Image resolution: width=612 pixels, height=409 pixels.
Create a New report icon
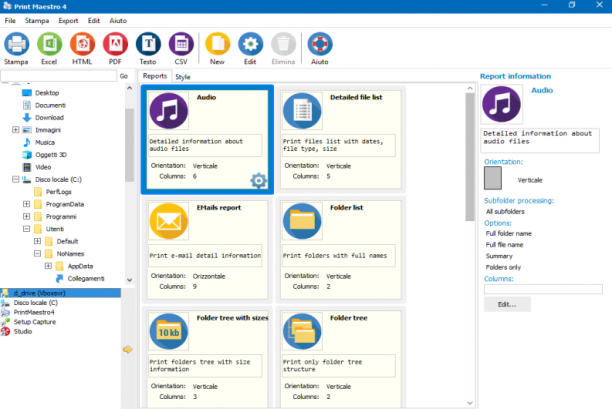tap(217, 44)
